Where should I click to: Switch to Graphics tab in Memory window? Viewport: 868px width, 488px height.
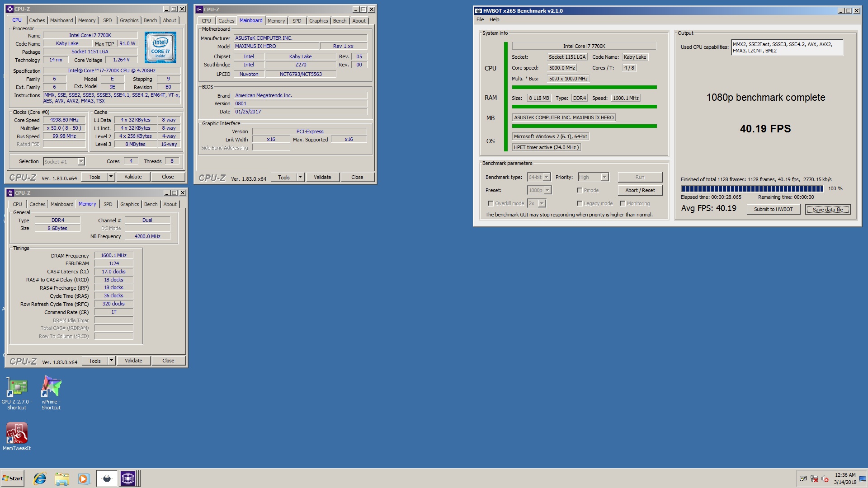(x=130, y=204)
